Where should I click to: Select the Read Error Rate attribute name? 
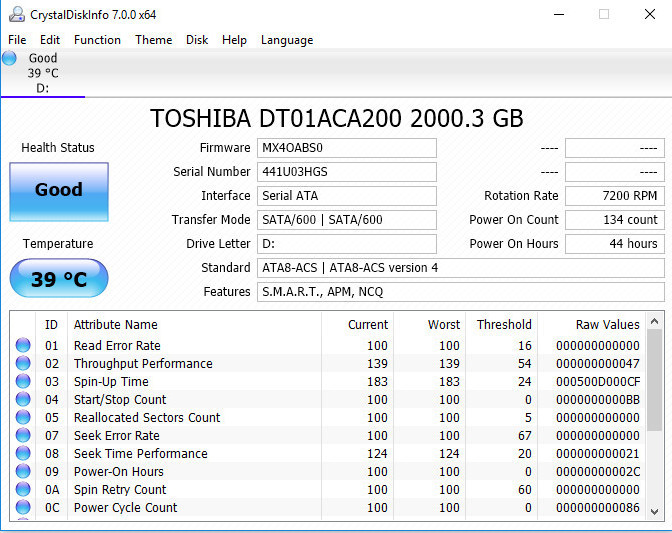coord(117,345)
